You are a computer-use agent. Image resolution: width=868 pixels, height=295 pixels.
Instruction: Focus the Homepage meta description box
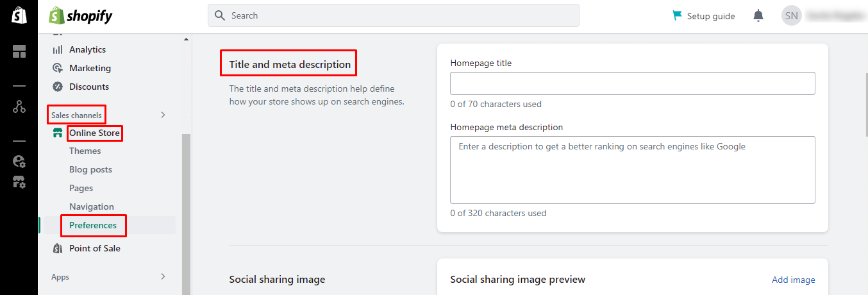(632, 170)
